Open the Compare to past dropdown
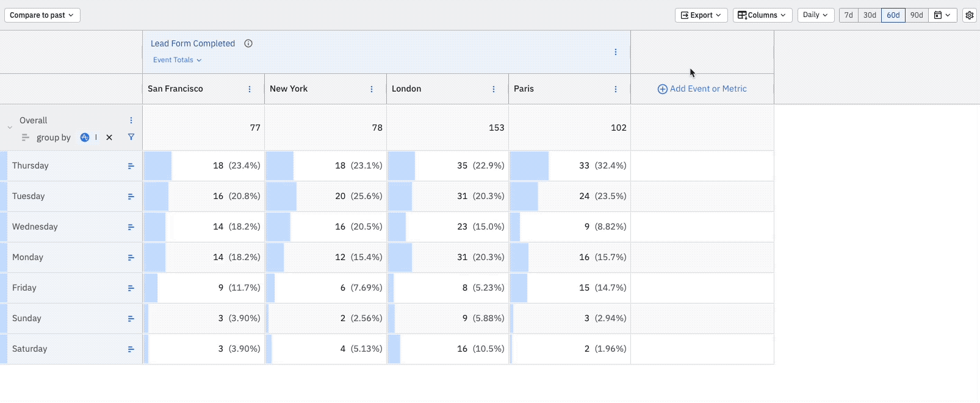 tap(42, 15)
